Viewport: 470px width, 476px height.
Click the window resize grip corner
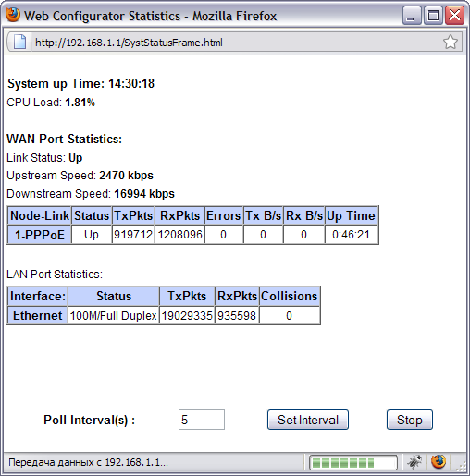pos(461,467)
